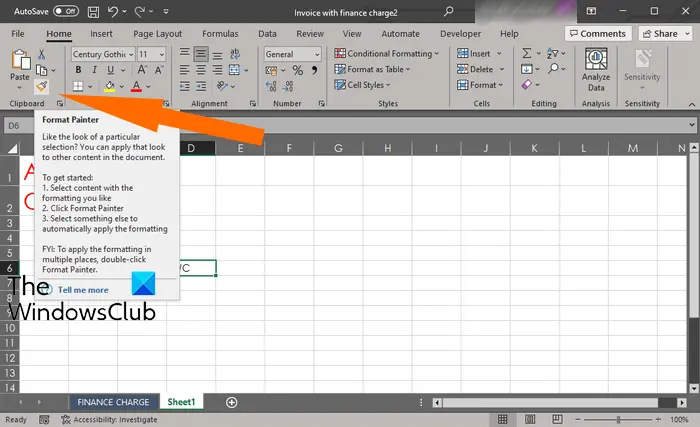Click Accessibility: Investigate in status bar
This screenshot has height=427, width=700.
pos(109,419)
